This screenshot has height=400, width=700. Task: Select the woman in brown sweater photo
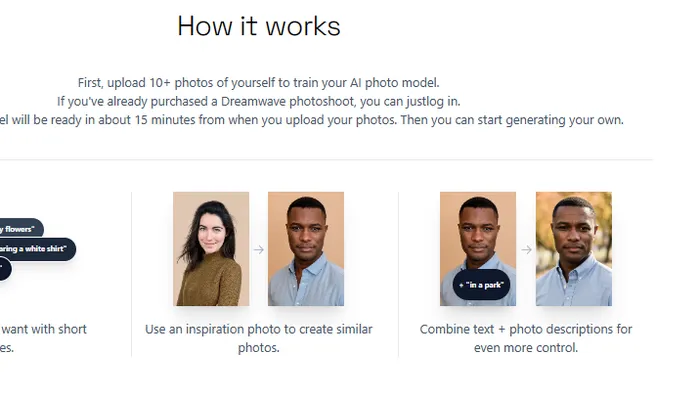pos(211,249)
